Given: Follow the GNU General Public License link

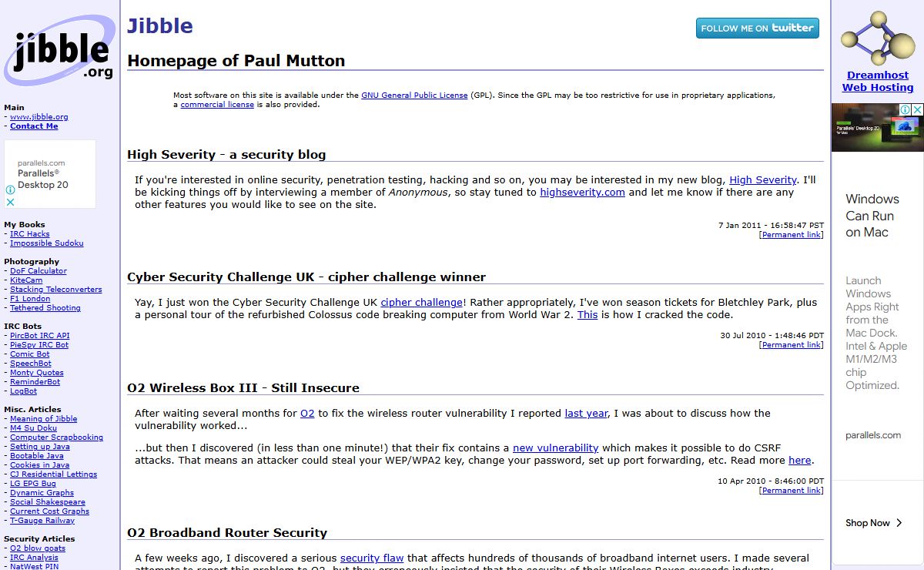Looking at the screenshot, I should point(414,96).
